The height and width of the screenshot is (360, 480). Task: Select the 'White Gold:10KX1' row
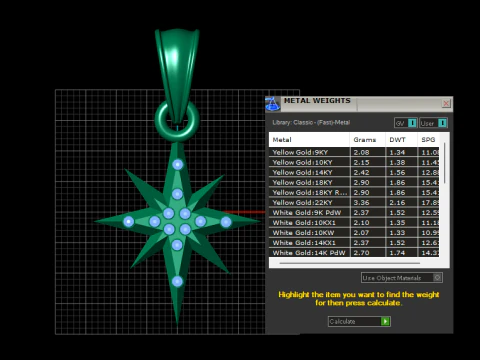tap(354, 222)
